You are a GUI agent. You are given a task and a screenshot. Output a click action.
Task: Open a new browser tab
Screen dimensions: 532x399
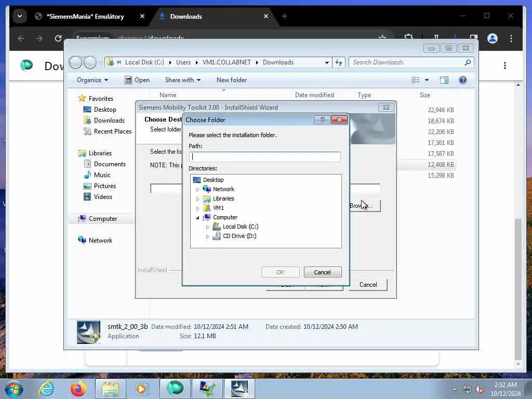pos(284,16)
